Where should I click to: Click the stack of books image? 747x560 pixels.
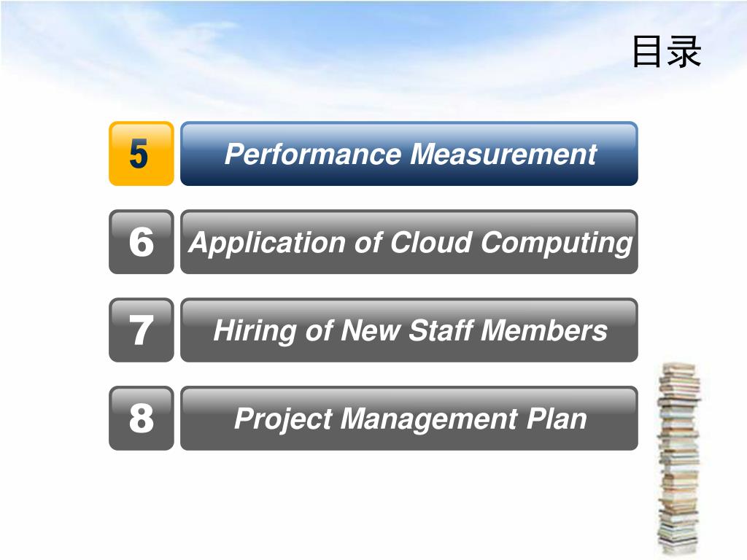point(679,459)
